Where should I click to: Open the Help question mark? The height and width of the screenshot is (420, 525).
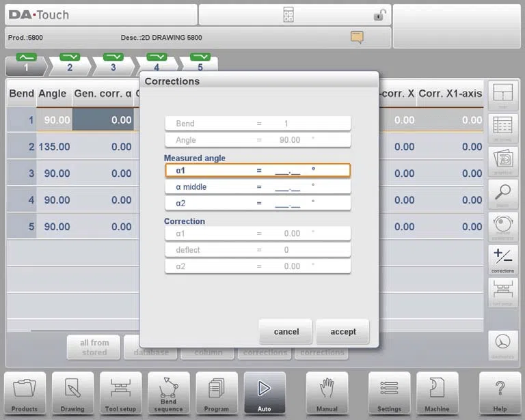(x=500, y=393)
